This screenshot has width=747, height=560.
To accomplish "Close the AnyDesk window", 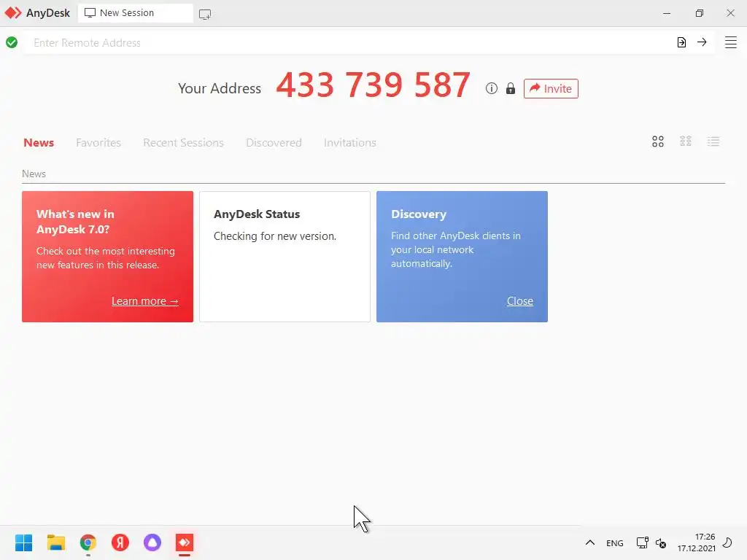I will [x=730, y=13].
